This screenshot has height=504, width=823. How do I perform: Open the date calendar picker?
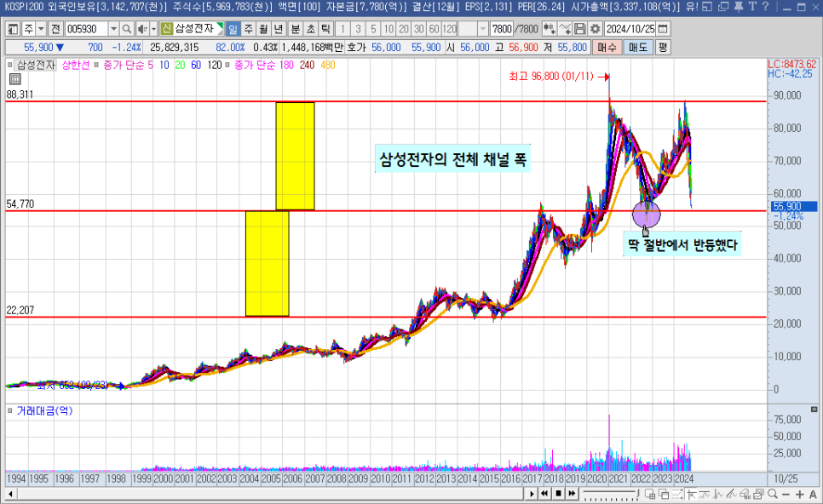663,29
